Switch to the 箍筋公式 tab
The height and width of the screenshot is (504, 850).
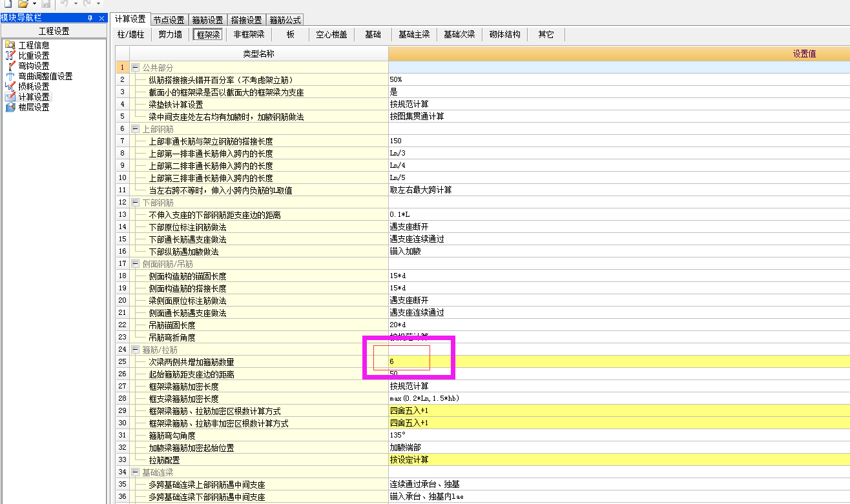pos(285,20)
